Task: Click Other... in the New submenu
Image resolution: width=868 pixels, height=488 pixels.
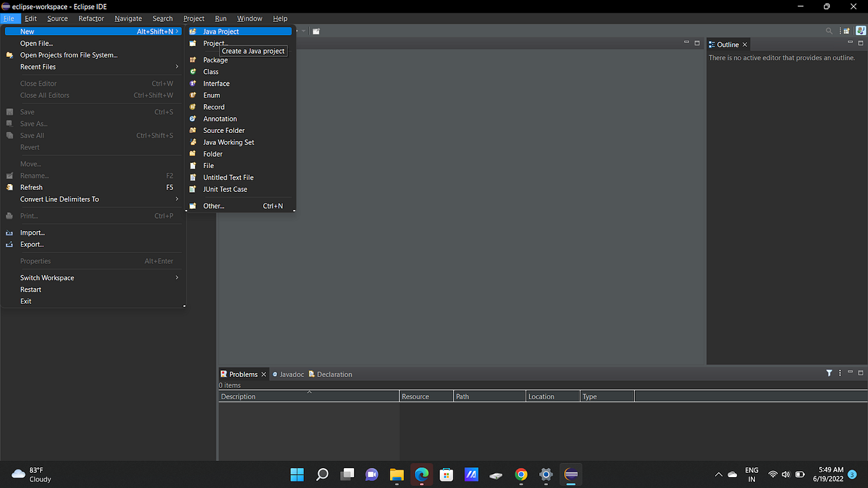Action: [x=213, y=206]
